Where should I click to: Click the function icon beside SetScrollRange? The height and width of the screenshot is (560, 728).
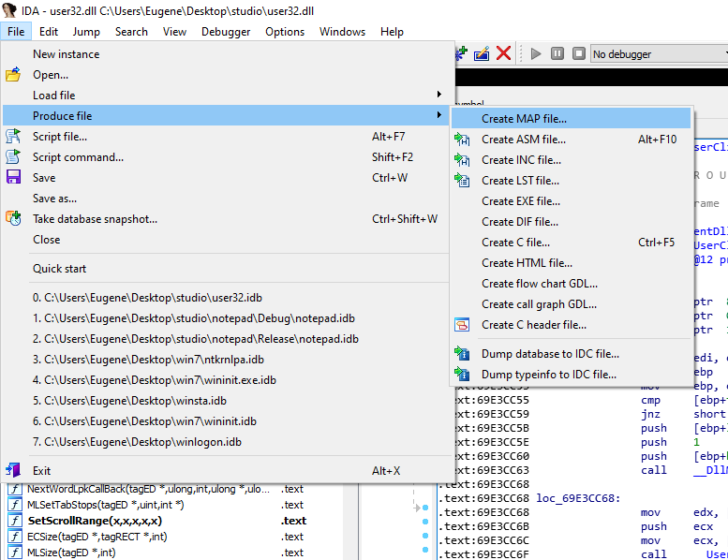pyautogui.click(x=15, y=521)
